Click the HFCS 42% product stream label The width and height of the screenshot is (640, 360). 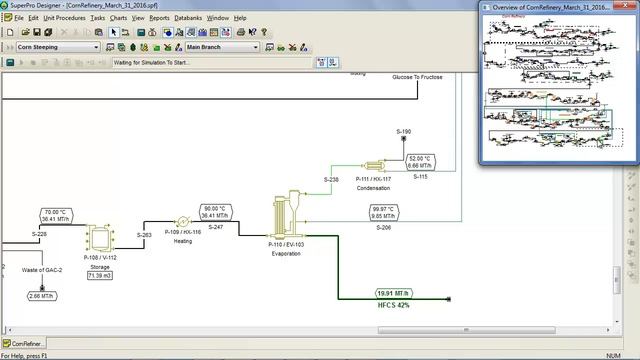[393, 305]
